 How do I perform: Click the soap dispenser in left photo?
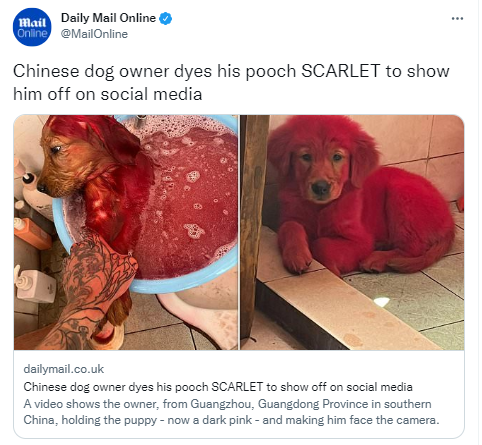tap(34, 283)
